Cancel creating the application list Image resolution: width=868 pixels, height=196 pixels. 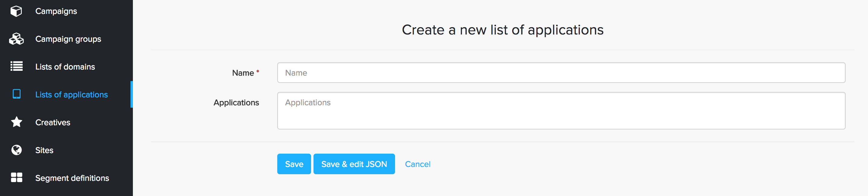click(417, 164)
